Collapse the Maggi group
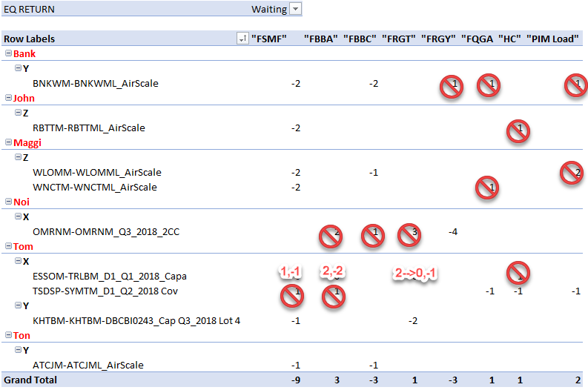 8,142
